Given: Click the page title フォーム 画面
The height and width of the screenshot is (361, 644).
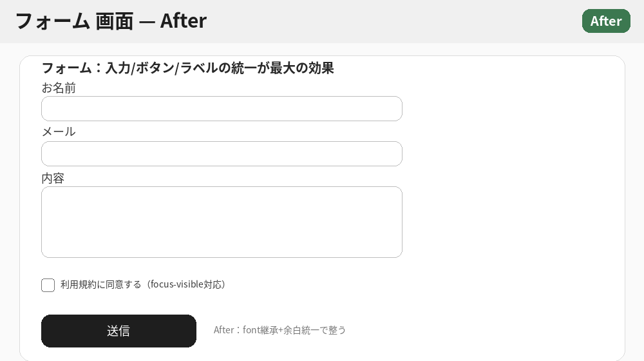Looking at the screenshot, I should pyautogui.click(x=74, y=21).
